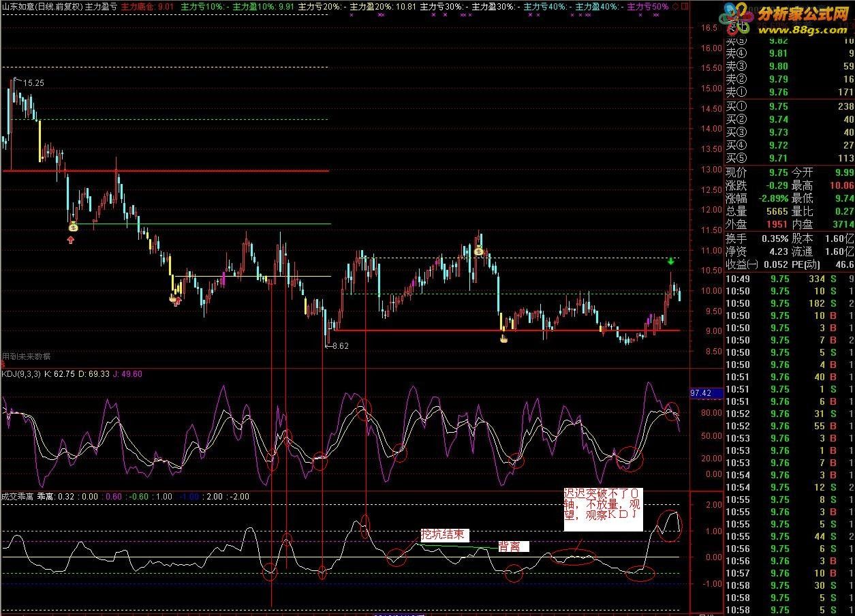855x616 pixels.
Task: Click the green down arrow signal marker
Action: [x=671, y=261]
